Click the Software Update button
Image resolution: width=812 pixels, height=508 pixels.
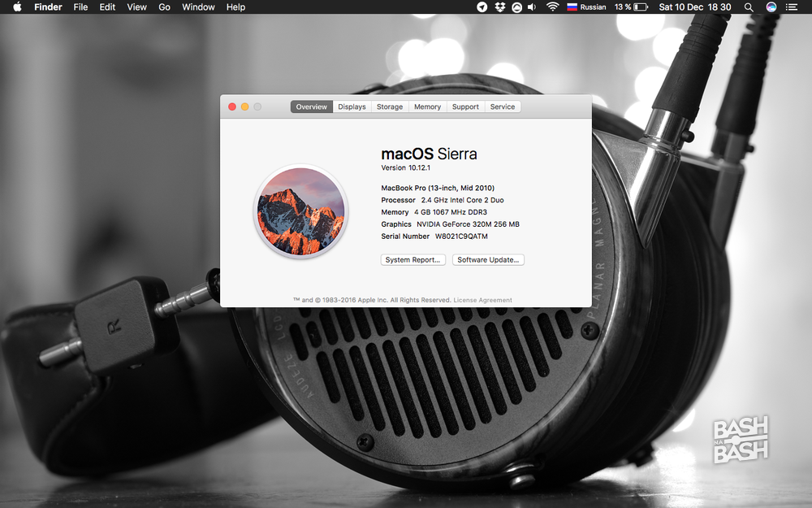pos(488,260)
